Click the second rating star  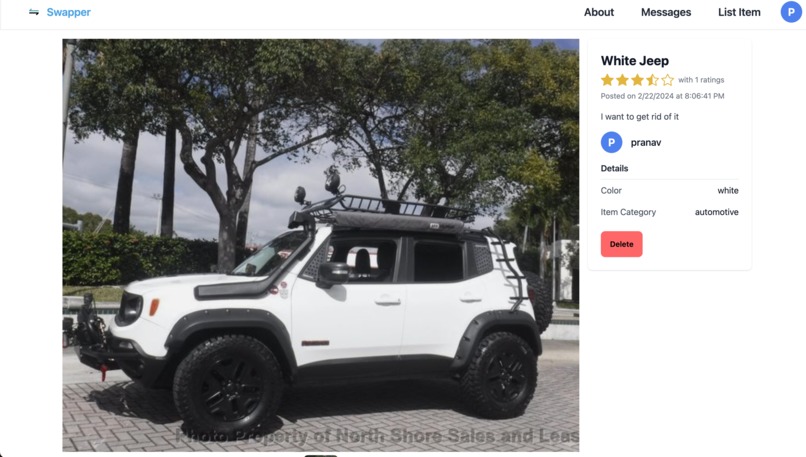pos(622,80)
